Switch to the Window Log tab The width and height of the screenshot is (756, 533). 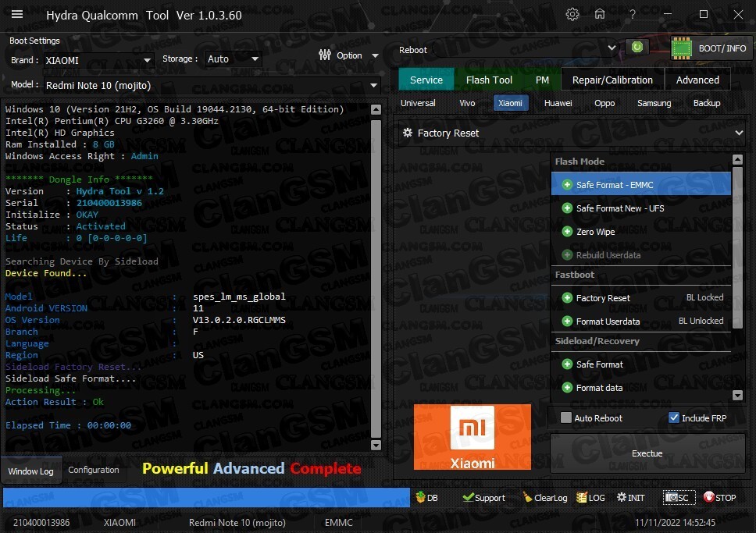[x=31, y=471]
